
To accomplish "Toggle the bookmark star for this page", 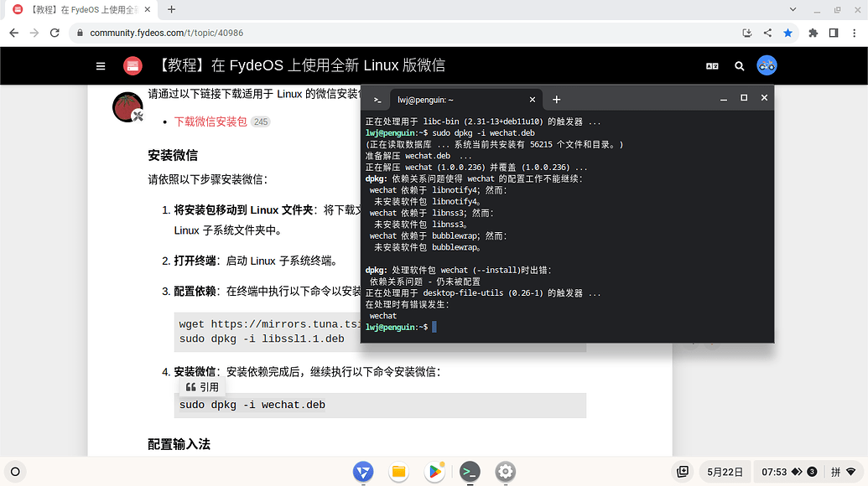I will pos(787,32).
